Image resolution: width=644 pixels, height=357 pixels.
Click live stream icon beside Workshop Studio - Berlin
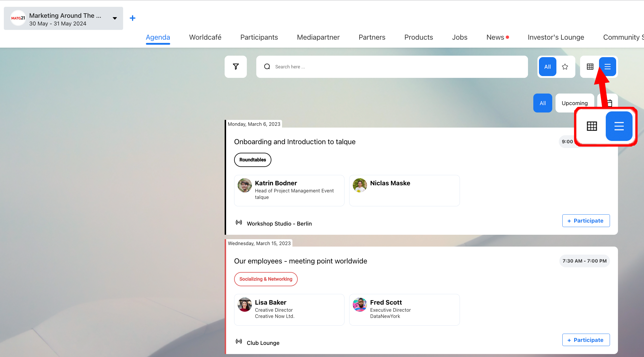click(x=239, y=222)
